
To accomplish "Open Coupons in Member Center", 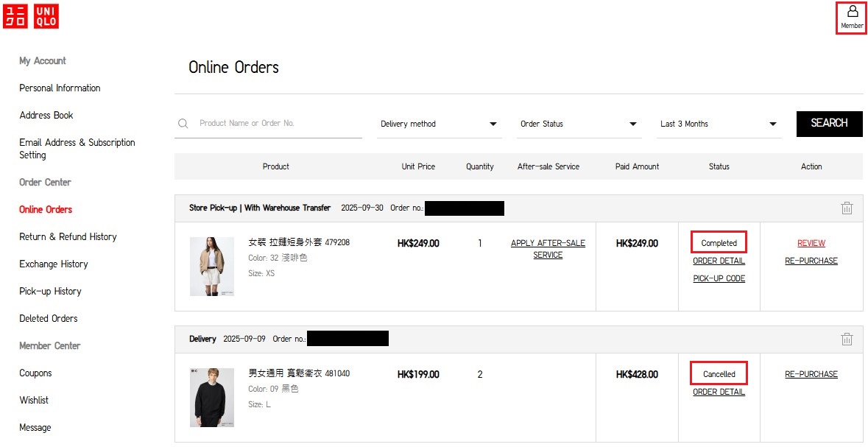I will [x=35, y=373].
